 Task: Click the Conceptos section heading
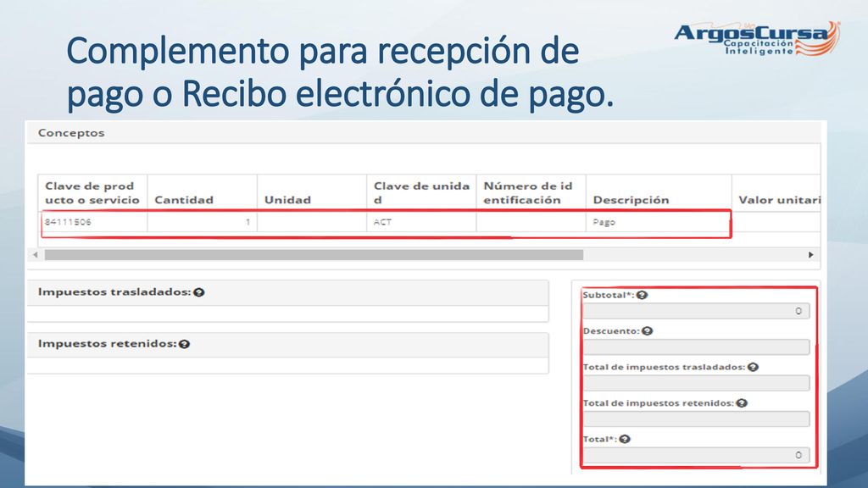[71, 133]
